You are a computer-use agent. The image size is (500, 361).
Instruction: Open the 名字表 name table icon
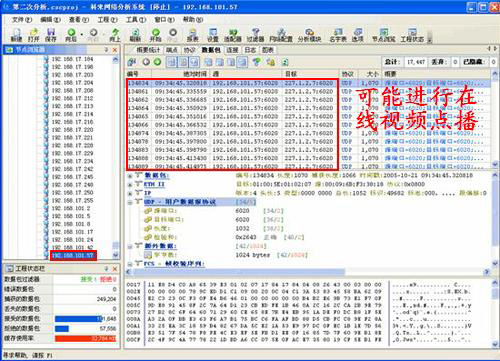[x=338, y=35]
